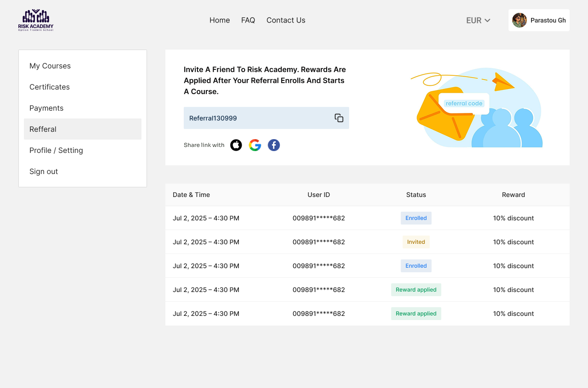Click the Invited status badge
The image size is (588, 388).
pyautogui.click(x=416, y=242)
